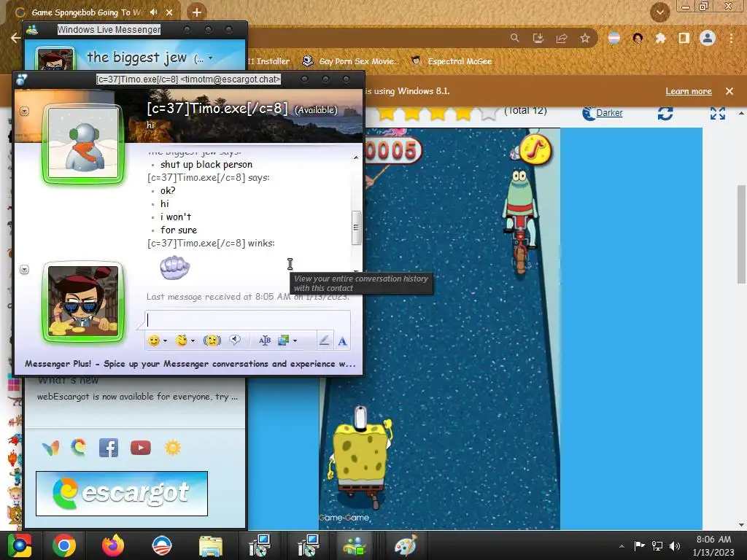Viewport: 747px width, 560px height.
Task: Open the webEscargot news link
Action: 137,396
